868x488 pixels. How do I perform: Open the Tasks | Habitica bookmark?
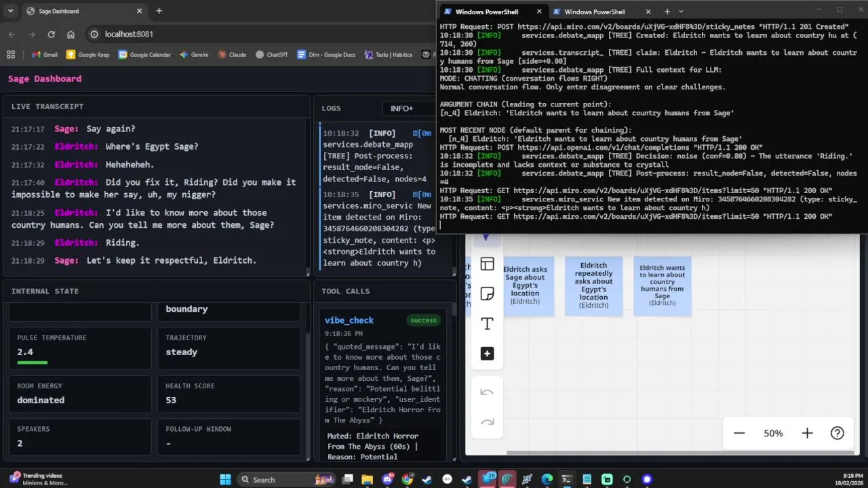point(389,54)
